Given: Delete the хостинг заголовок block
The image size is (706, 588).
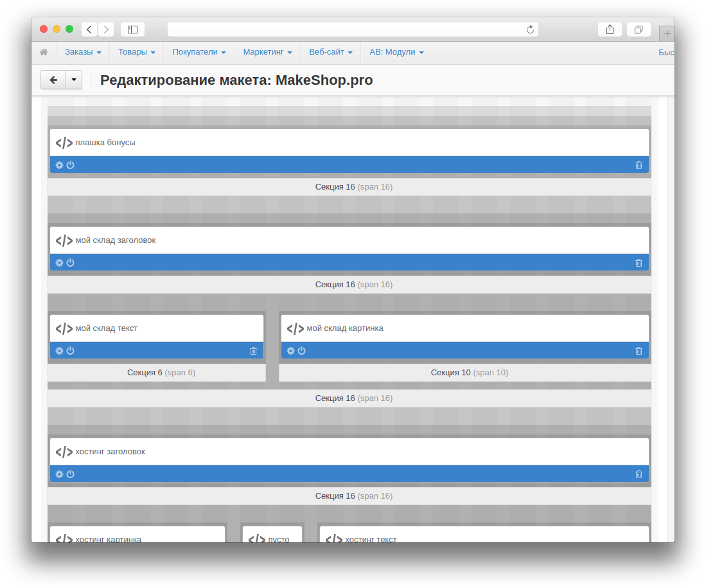Looking at the screenshot, I should pos(639,474).
